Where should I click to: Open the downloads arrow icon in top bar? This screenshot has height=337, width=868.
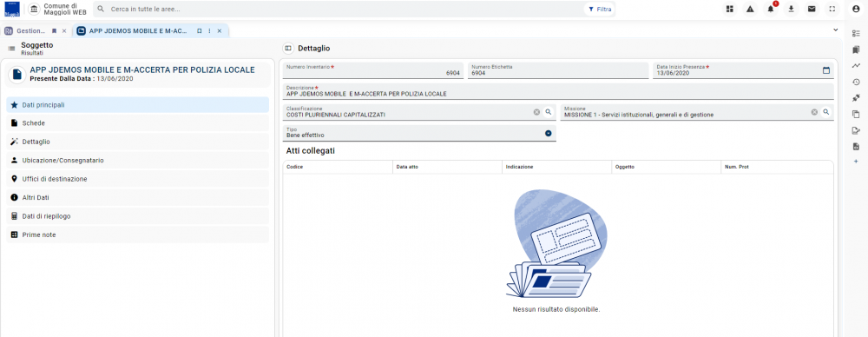(x=791, y=9)
